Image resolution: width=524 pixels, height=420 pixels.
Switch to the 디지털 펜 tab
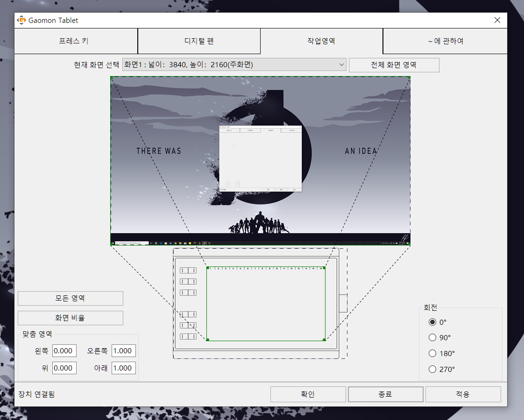pyautogui.click(x=199, y=41)
